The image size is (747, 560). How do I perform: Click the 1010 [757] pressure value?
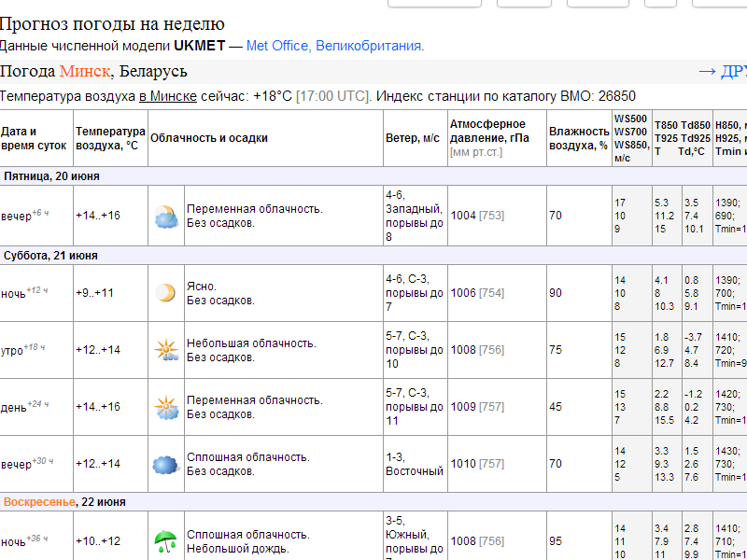477,464
